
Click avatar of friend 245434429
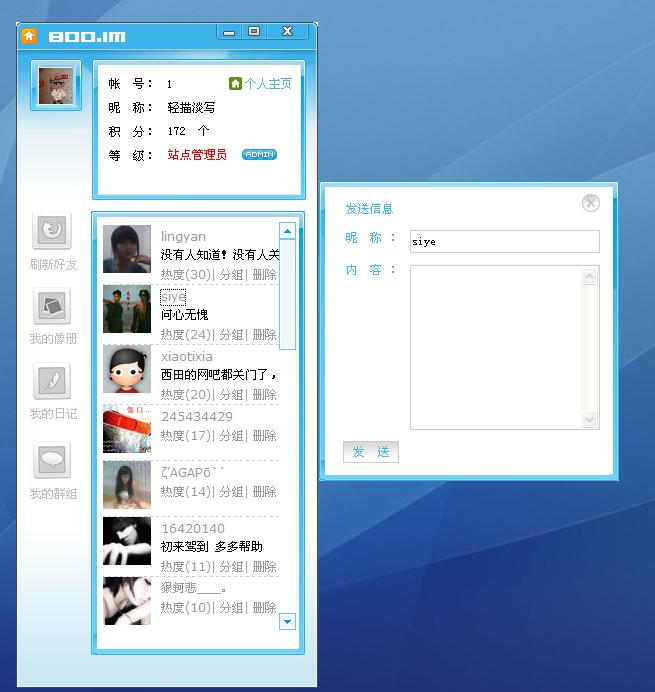coord(127,429)
